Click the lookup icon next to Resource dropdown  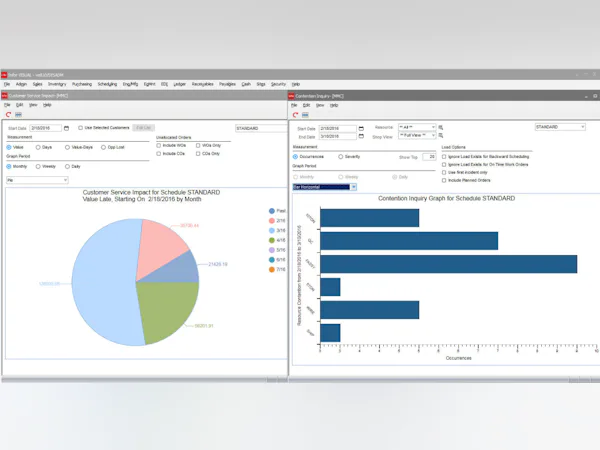click(x=441, y=127)
